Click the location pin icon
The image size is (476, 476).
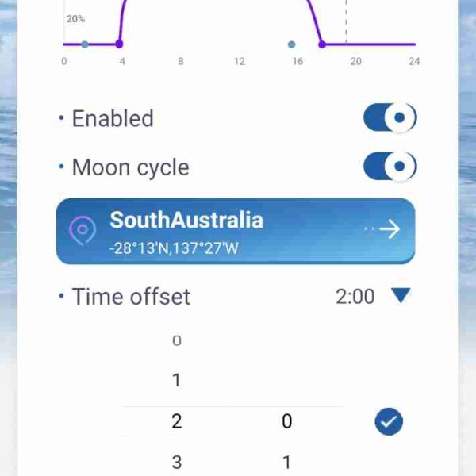(83, 230)
